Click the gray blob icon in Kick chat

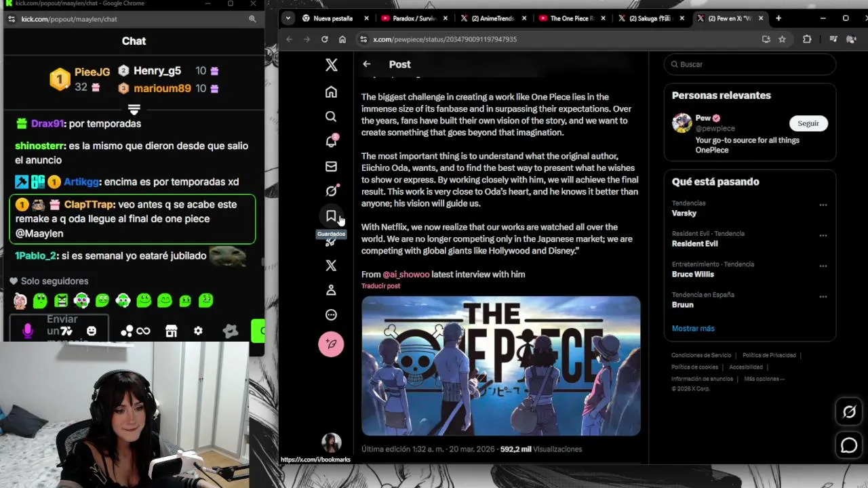(231, 331)
